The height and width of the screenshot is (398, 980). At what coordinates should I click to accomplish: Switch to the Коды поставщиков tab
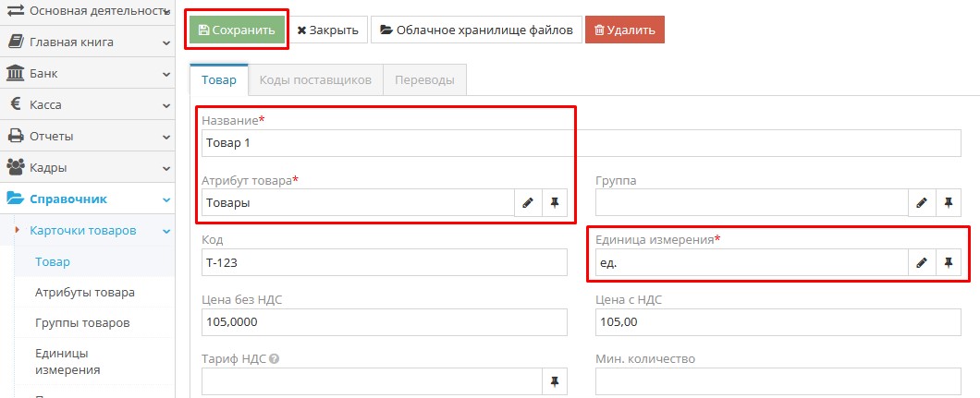(x=315, y=80)
